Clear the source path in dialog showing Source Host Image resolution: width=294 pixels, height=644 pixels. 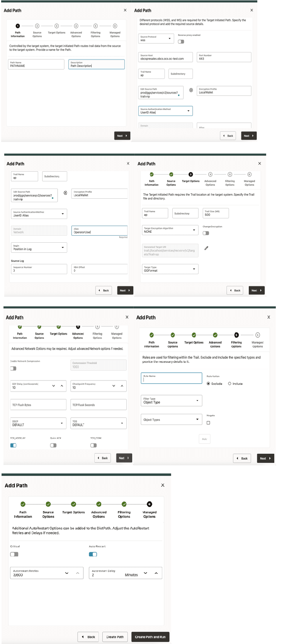191,90
